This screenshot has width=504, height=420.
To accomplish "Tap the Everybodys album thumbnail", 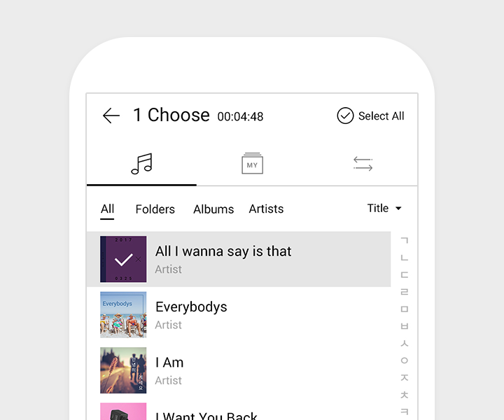I will pyautogui.click(x=123, y=315).
